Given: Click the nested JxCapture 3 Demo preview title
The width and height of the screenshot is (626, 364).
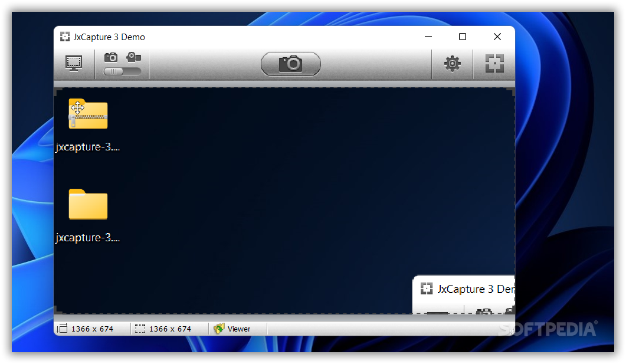Looking at the screenshot, I should [476, 289].
